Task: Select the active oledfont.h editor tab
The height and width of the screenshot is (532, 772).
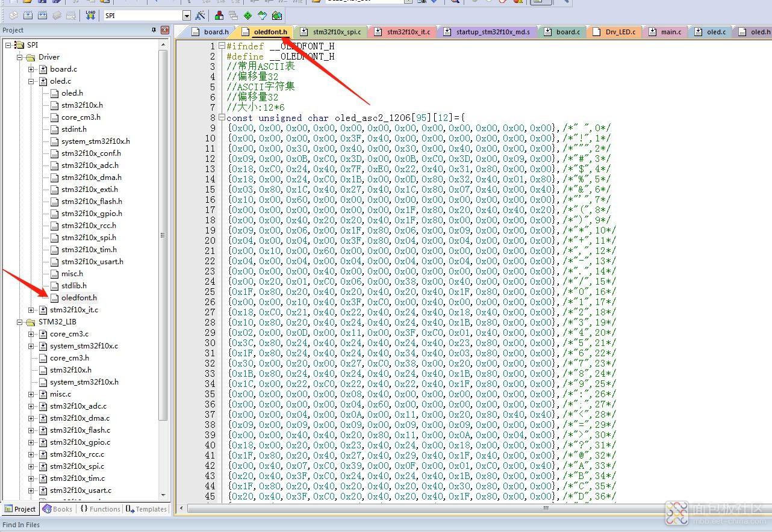Action: point(265,32)
